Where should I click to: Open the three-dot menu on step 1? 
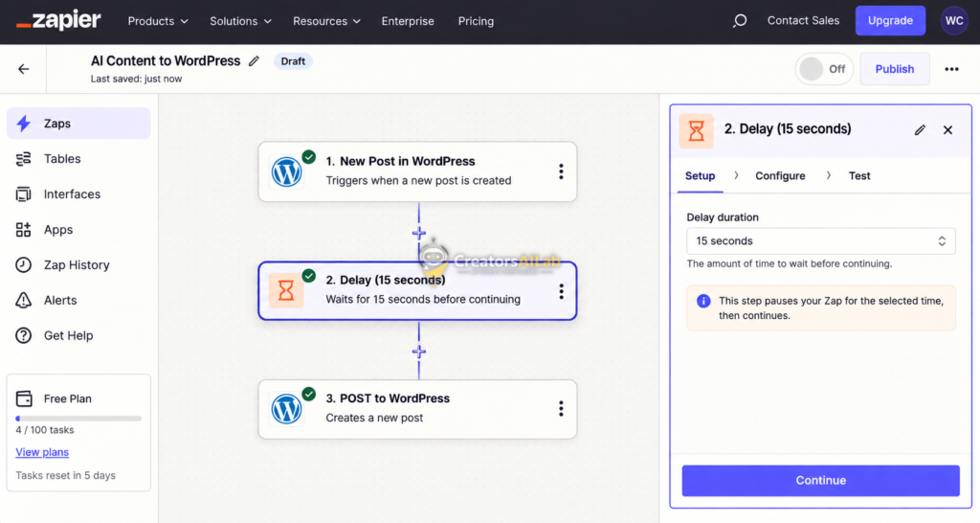(x=561, y=171)
